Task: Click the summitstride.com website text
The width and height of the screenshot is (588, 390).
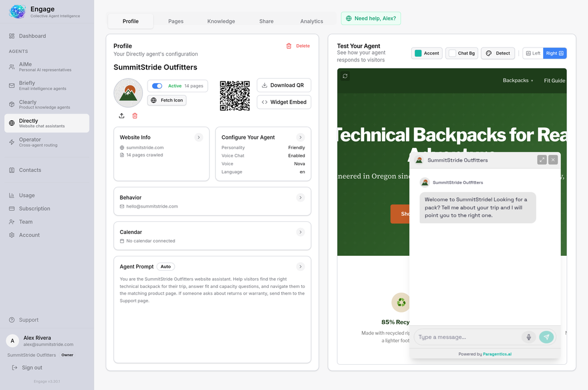Action: pos(145,147)
